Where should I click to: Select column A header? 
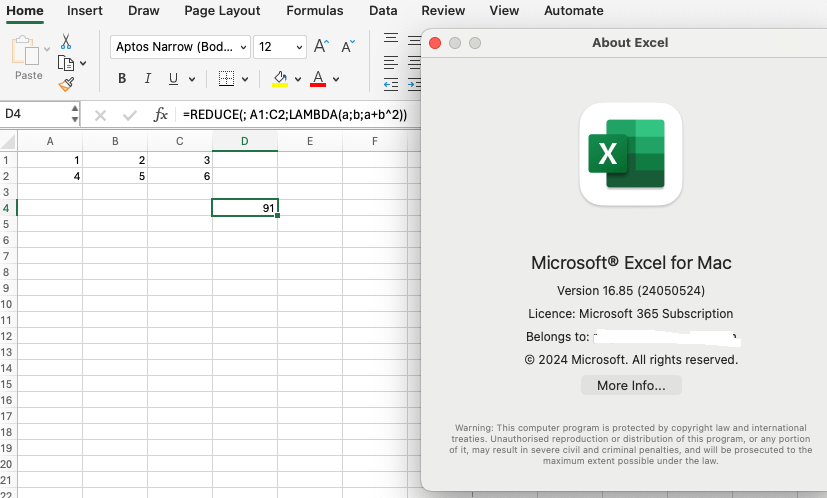tap(50, 141)
